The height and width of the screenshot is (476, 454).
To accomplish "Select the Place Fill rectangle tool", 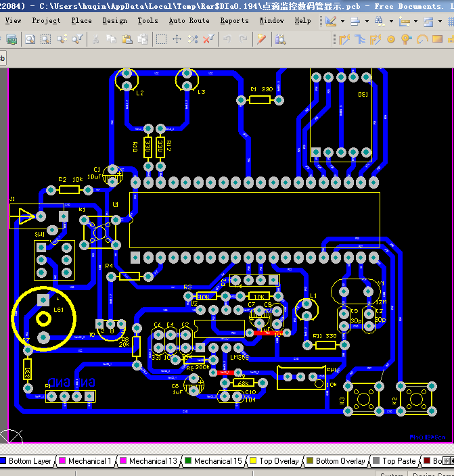I will pos(437,39).
